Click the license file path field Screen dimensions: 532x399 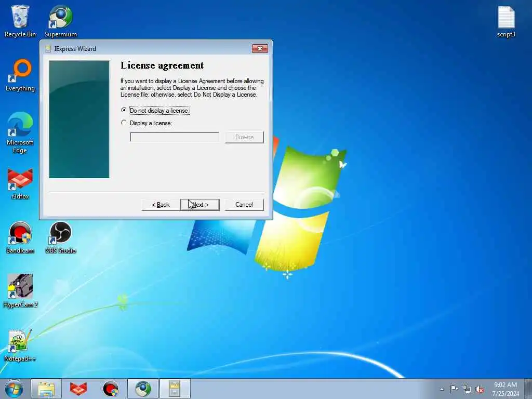coord(175,137)
